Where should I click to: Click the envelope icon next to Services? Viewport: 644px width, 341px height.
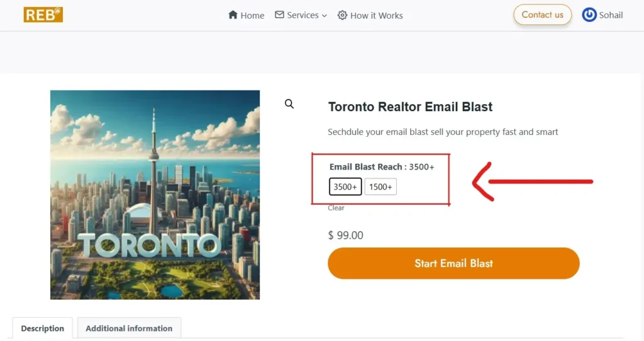pos(279,14)
